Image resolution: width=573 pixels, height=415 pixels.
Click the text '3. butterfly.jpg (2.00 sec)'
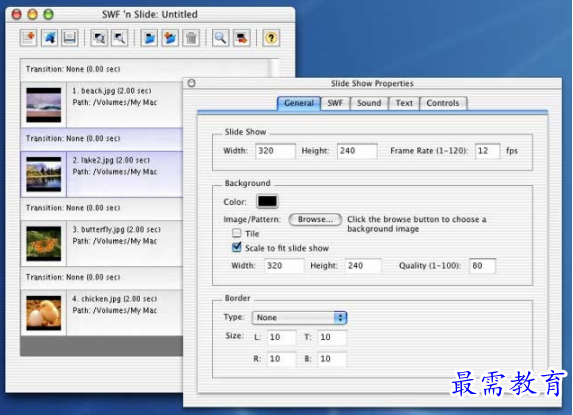pos(117,229)
